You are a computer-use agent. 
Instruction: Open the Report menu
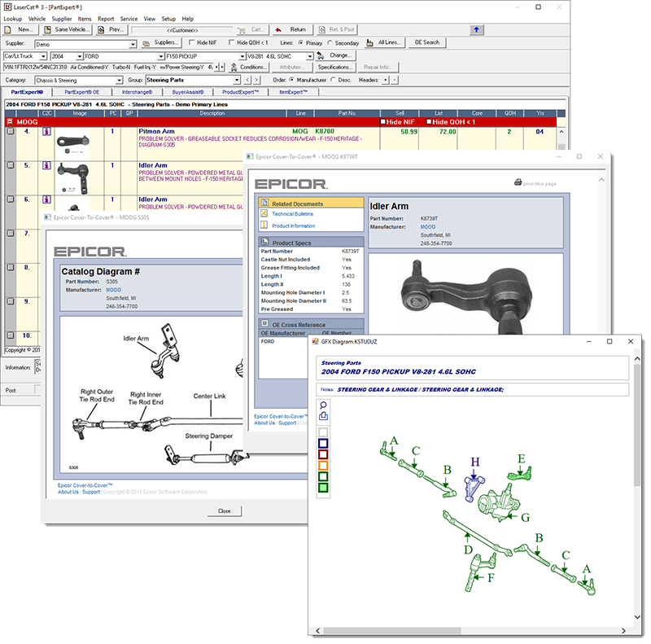coord(106,19)
